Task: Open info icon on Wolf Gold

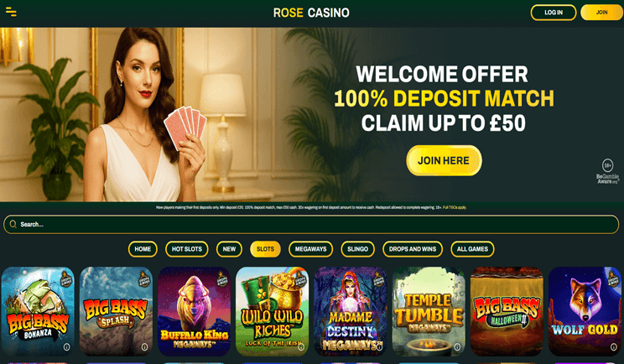Action: [614, 347]
